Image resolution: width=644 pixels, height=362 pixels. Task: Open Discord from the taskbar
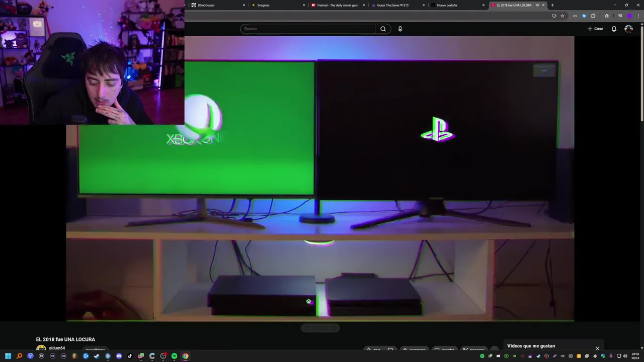coord(119,356)
